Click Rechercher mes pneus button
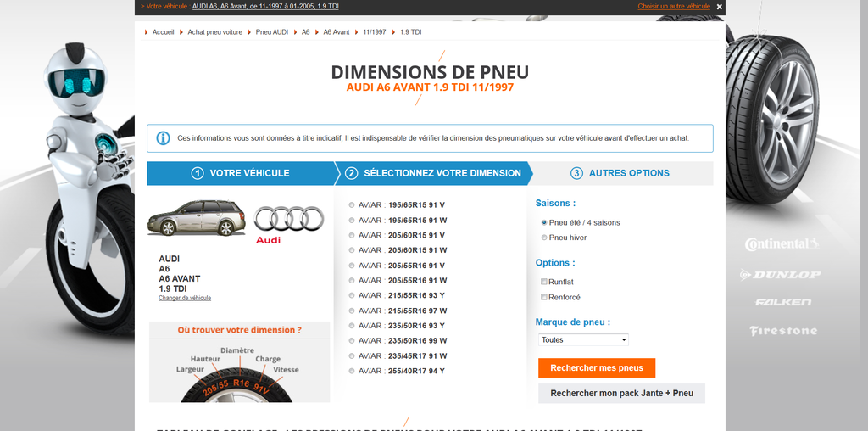Viewport: 868px width, 431px height. coord(597,368)
